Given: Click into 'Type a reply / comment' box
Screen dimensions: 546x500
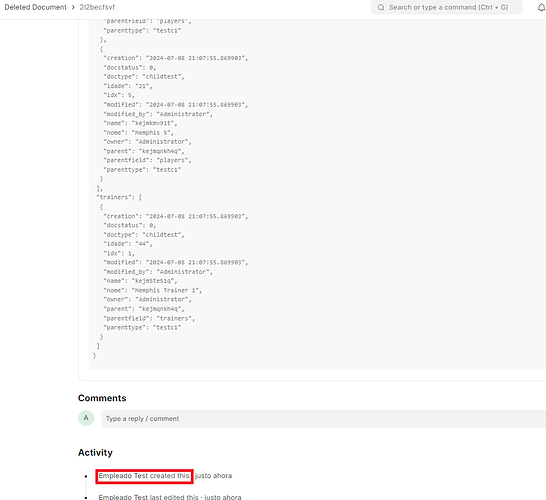Looking at the screenshot, I should coord(323,419).
